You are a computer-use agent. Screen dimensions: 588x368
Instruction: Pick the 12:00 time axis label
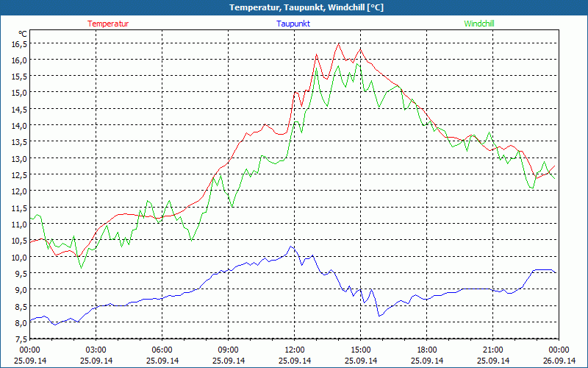[294, 350]
